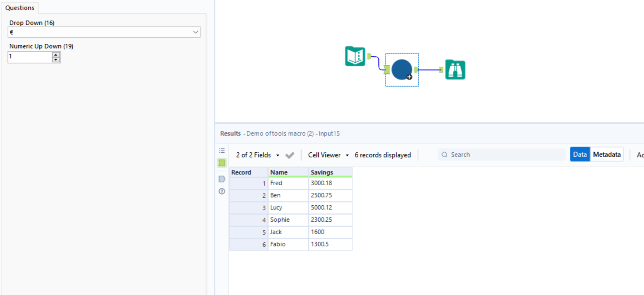Select the Text Input tool on canvas
This screenshot has height=295, width=644.
click(355, 56)
